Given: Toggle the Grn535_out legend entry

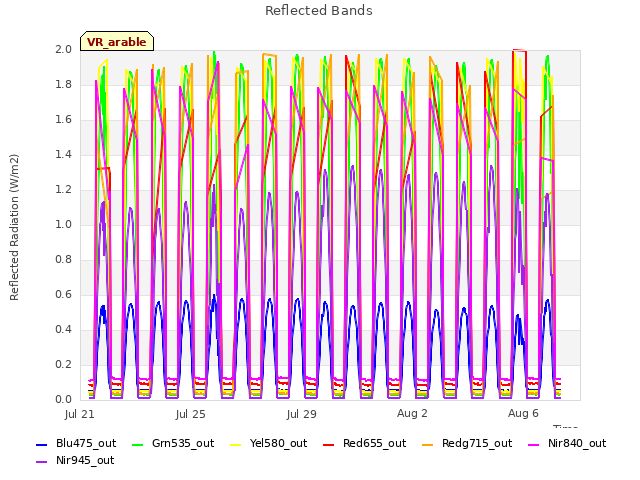Looking at the screenshot, I should [173, 444].
